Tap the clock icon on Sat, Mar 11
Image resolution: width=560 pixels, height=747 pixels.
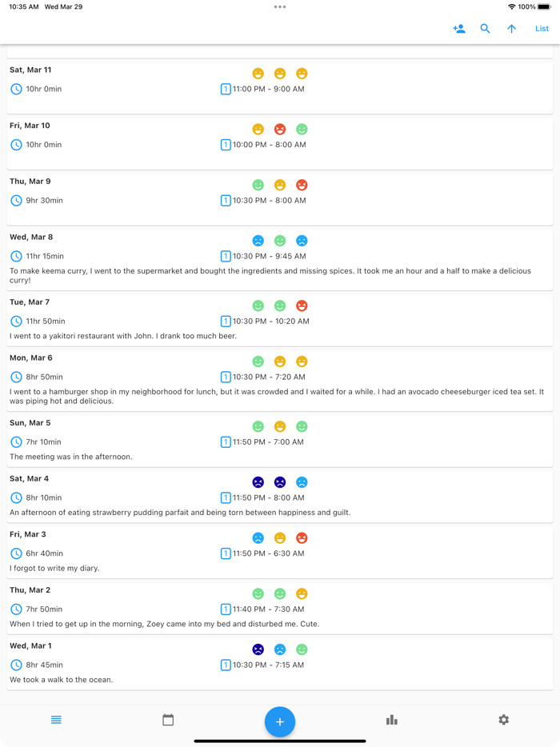tap(16, 89)
